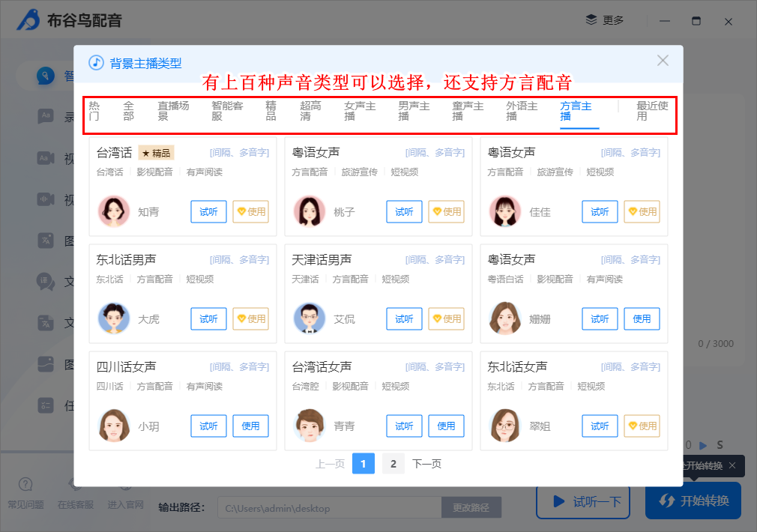
Task: Select page 1 in pagination
Action: (364, 464)
